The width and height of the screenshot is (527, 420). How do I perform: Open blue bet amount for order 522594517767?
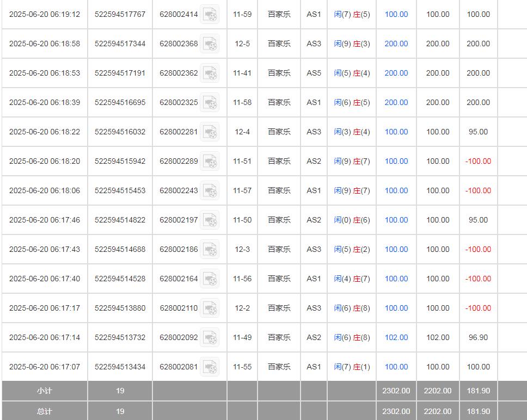[396, 14]
